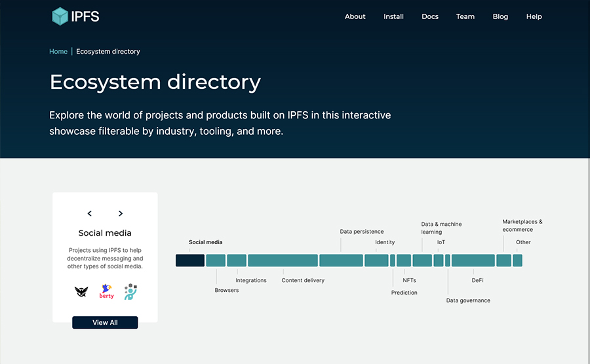590x364 pixels.
Task: Visit the Team page
Action: pyautogui.click(x=465, y=16)
